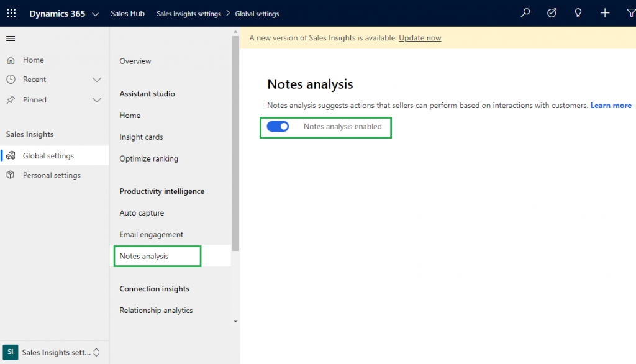The width and height of the screenshot is (636, 364).
Task: Open the Dynamics 365 breadcrumb dropdown
Action: pyautogui.click(x=95, y=12)
